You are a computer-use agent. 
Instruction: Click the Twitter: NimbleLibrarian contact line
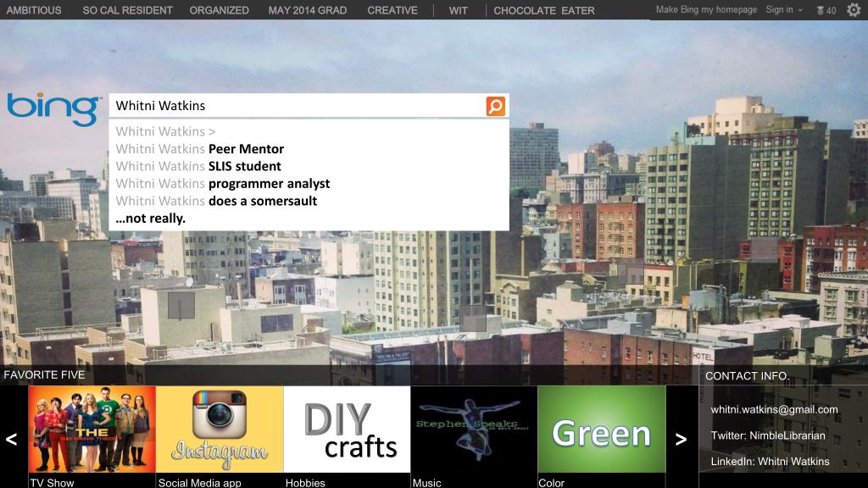click(x=768, y=435)
